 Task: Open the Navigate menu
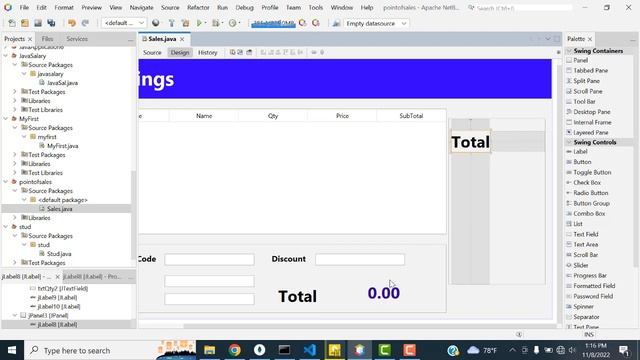point(141,7)
